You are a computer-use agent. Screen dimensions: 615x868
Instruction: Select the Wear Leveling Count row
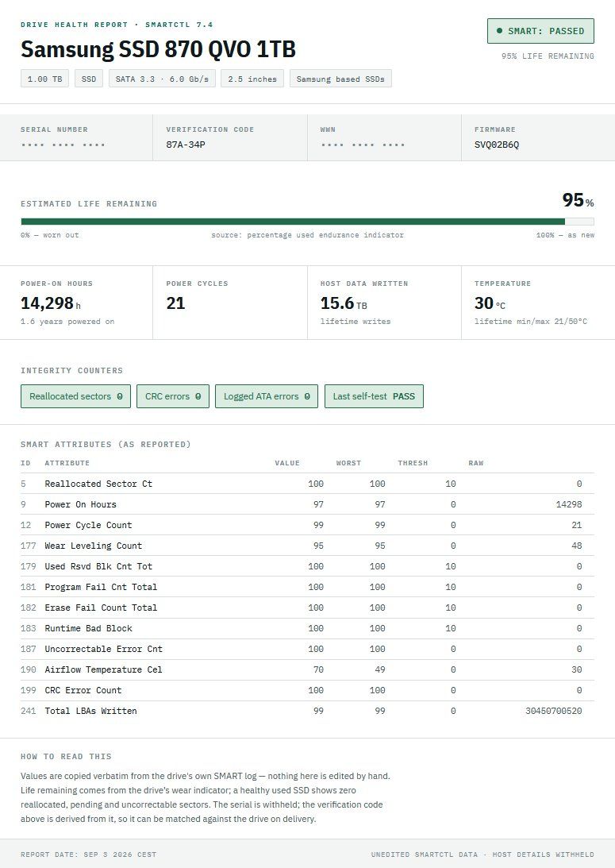click(x=308, y=546)
